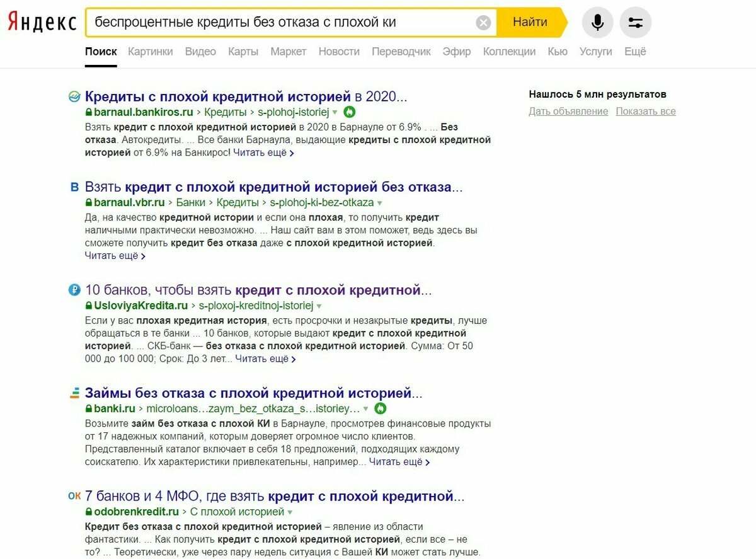This screenshot has width=756, height=559.
Task: Open result '10 банков, чтобы взять кредит...'
Action: [x=259, y=291]
